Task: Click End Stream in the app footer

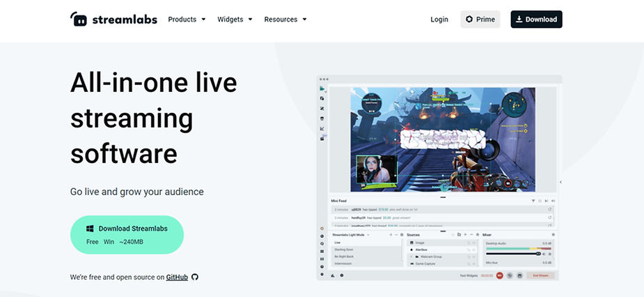Action: (x=540, y=275)
